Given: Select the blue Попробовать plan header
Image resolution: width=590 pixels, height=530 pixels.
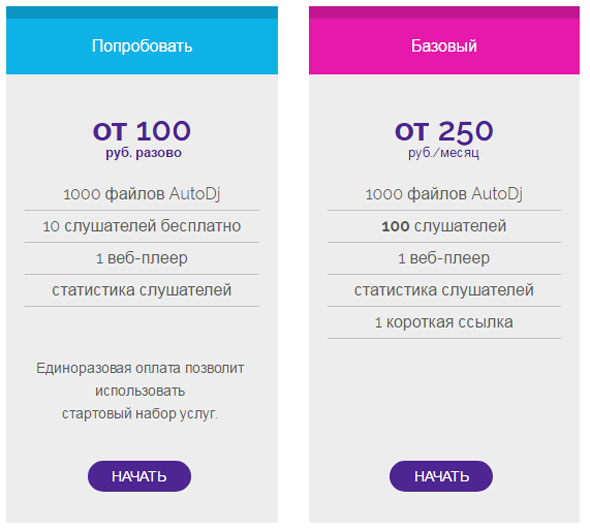Looking at the screenshot, I should pos(143,40).
